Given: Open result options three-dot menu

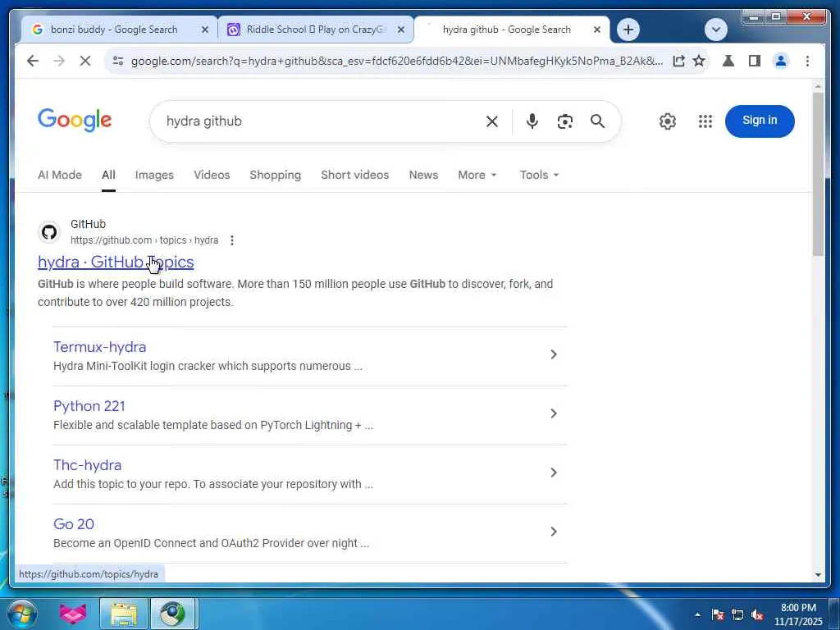Looking at the screenshot, I should 232,240.
